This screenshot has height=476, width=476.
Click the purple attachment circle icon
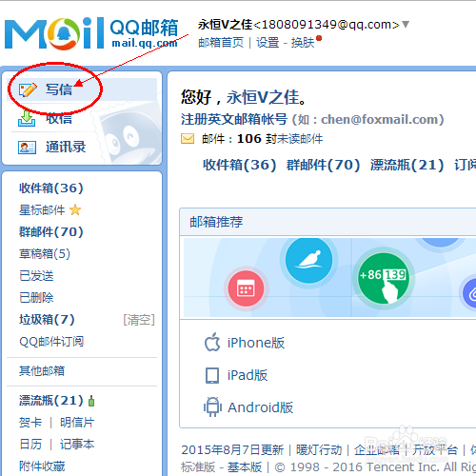tap(470, 294)
